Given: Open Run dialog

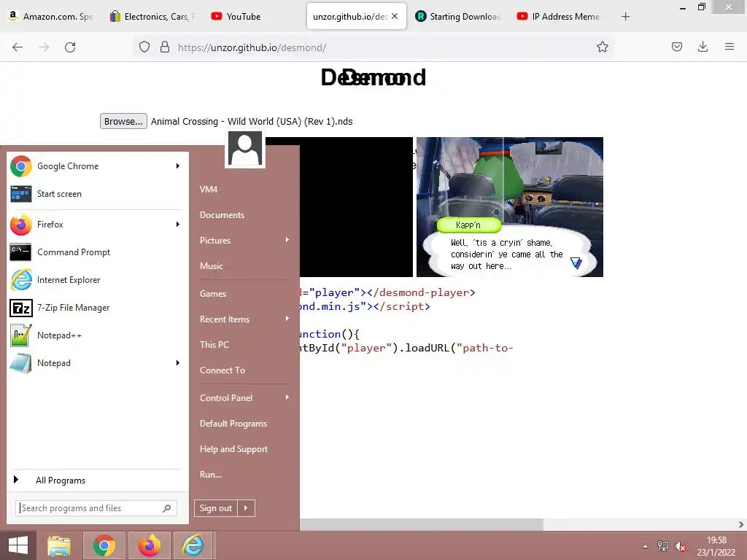Looking at the screenshot, I should pos(211,475).
